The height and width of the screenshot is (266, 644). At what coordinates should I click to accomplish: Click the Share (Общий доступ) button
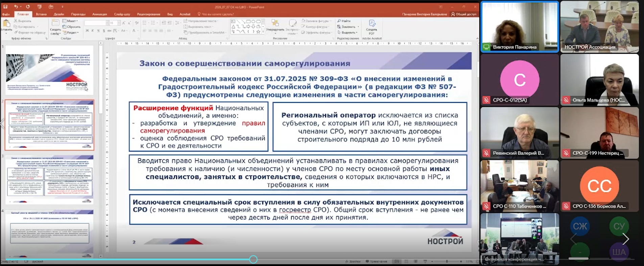pyautogui.click(x=464, y=14)
